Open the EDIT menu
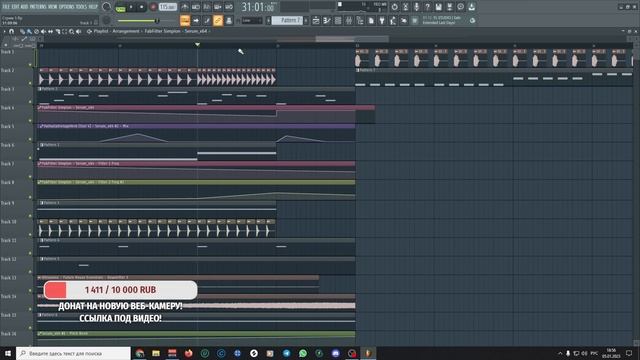The width and height of the screenshot is (640, 360). tap(15, 7)
